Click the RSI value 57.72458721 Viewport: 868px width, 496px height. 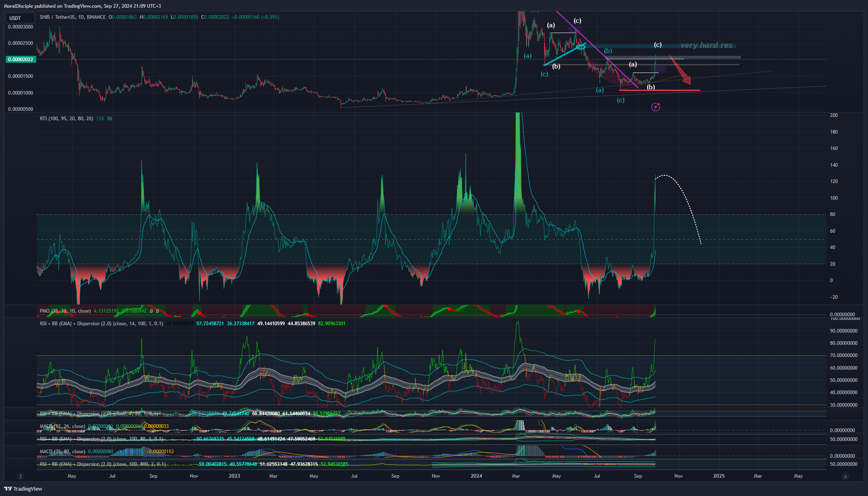(x=210, y=324)
